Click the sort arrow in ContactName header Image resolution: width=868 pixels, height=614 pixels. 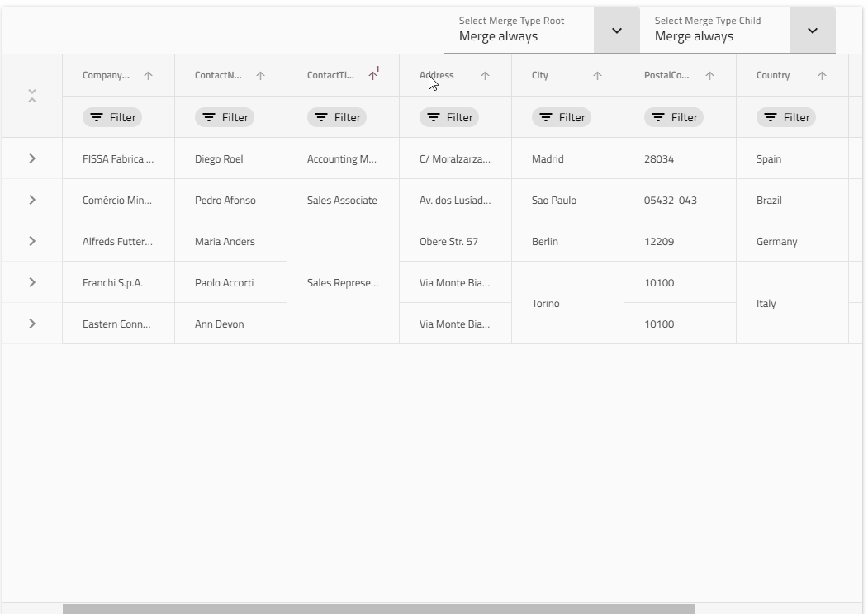(261, 76)
